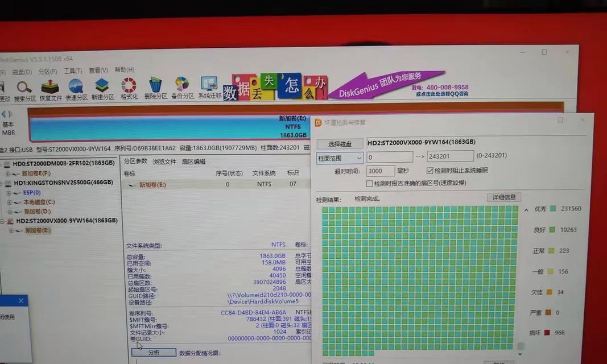This screenshot has width=607, height=364.
Task: Toggle 检测时阻止系统睡眠 checkbox
Action: (x=430, y=171)
